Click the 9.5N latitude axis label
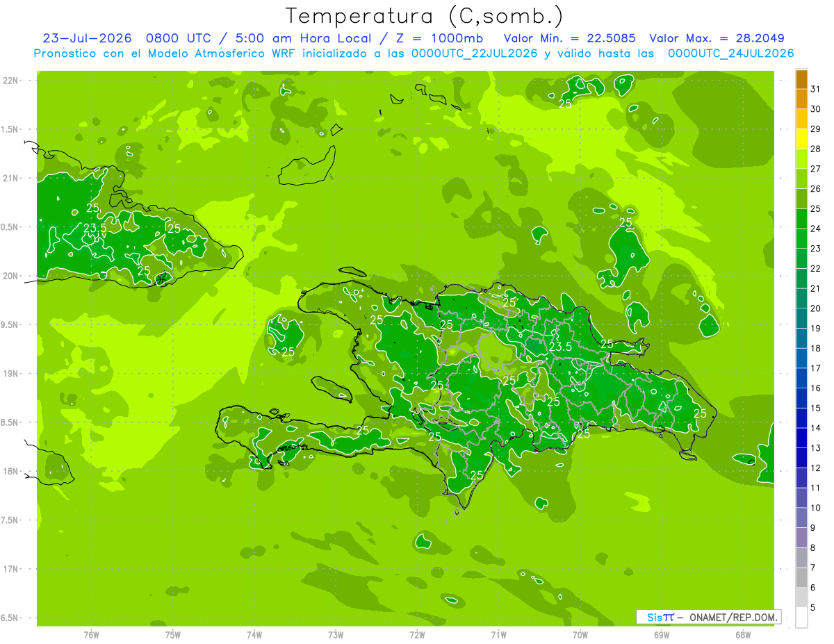 click(x=10, y=324)
